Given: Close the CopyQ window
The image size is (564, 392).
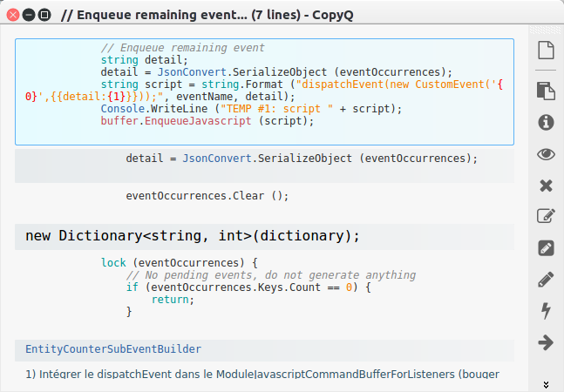Looking at the screenshot, I should [x=11, y=15].
